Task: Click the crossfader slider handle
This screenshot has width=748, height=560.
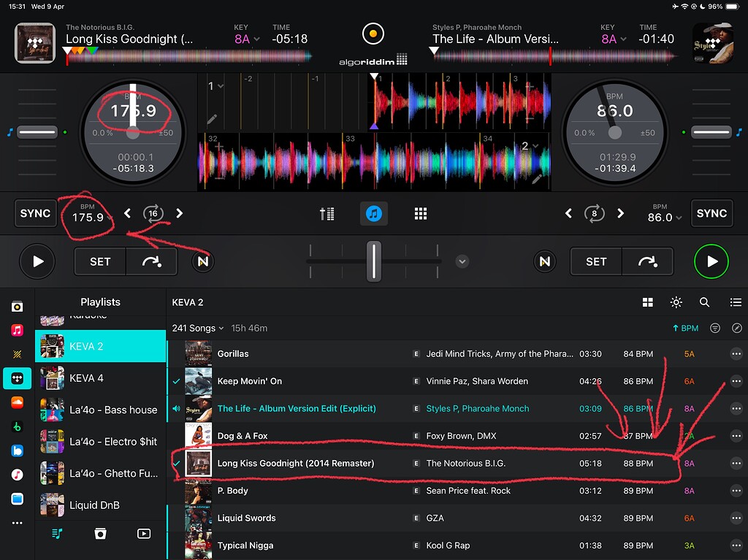Action: pyautogui.click(x=373, y=261)
